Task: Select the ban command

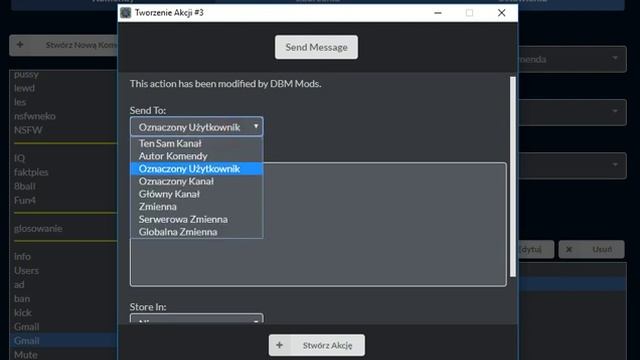Action: [22, 299]
